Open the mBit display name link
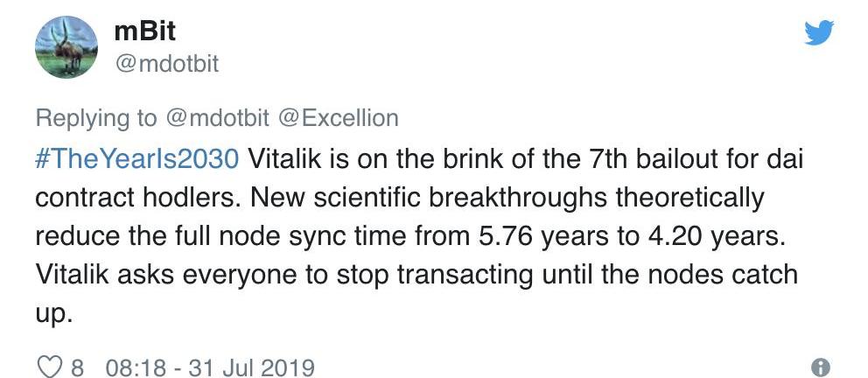This screenshot has width=868, height=378. tap(145, 31)
